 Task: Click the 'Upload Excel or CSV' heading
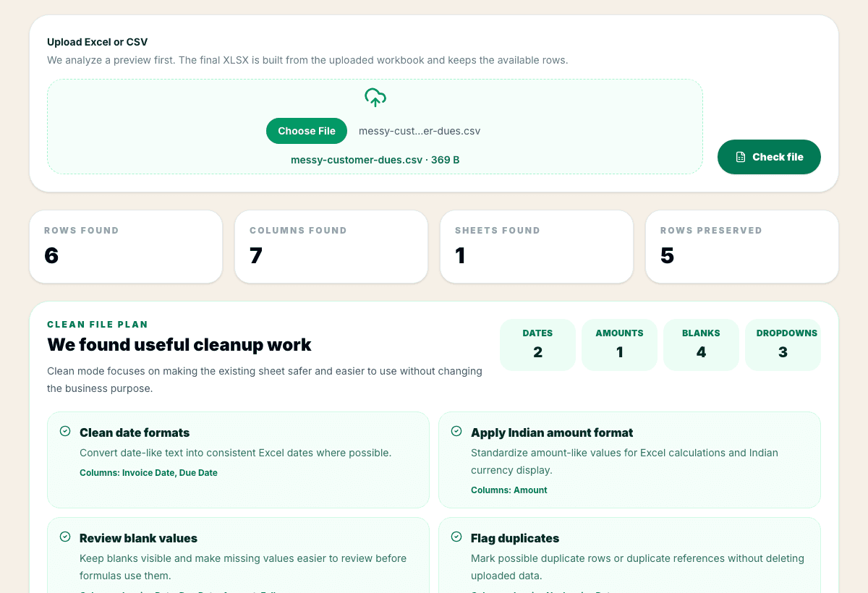pos(98,42)
